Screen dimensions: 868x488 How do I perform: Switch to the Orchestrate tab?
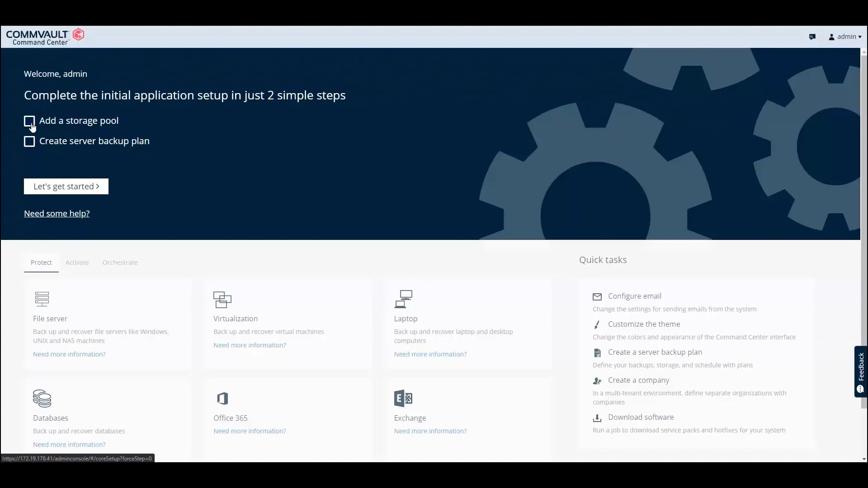pyautogui.click(x=120, y=262)
